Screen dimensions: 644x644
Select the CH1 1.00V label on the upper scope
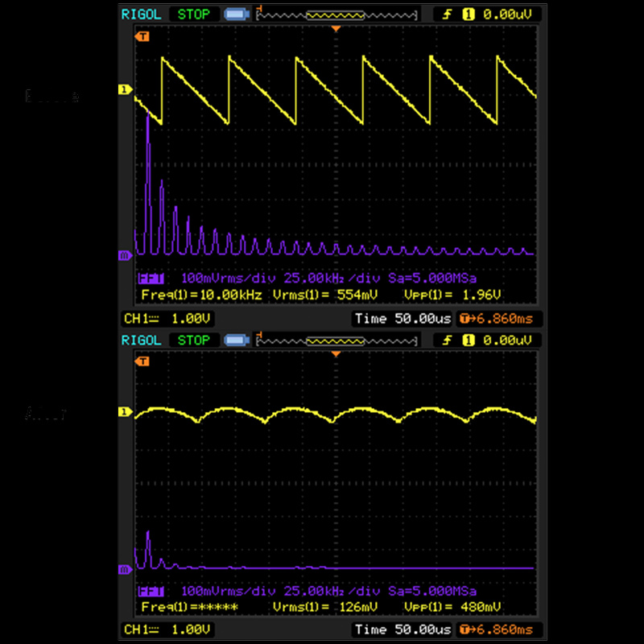(x=167, y=318)
